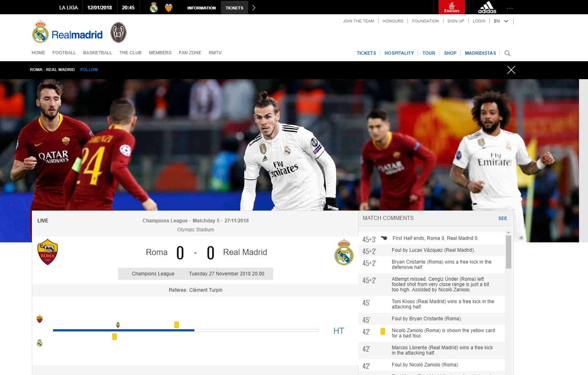Click the FOUNDATION link
Image resolution: width=588 pixels, height=375 pixels.
[425, 21]
